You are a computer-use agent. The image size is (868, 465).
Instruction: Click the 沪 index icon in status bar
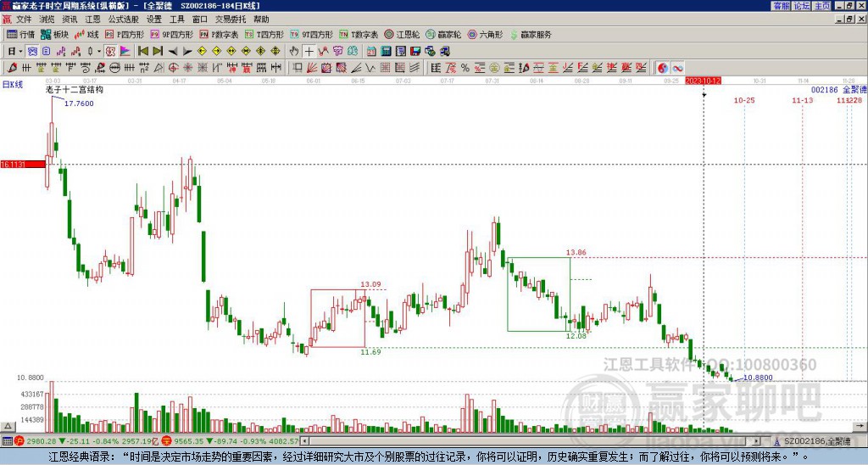(19, 442)
